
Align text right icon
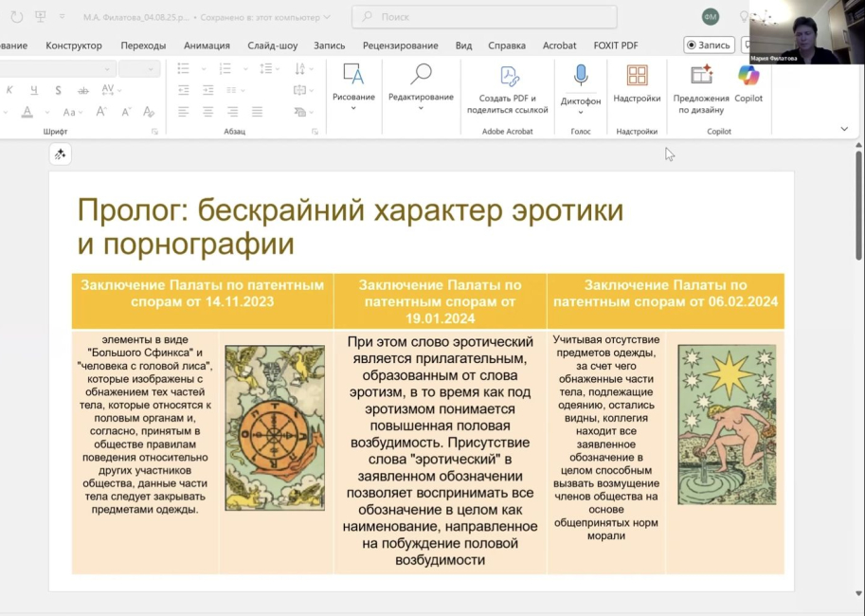pyautogui.click(x=232, y=112)
